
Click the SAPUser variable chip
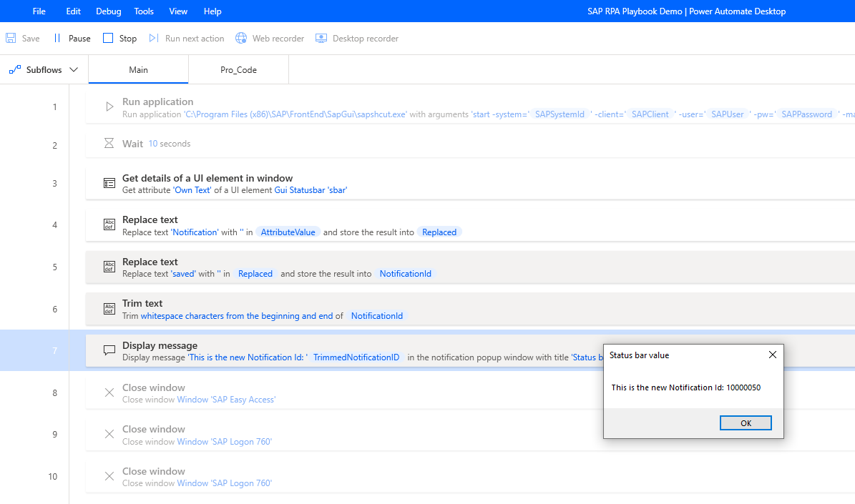point(728,114)
